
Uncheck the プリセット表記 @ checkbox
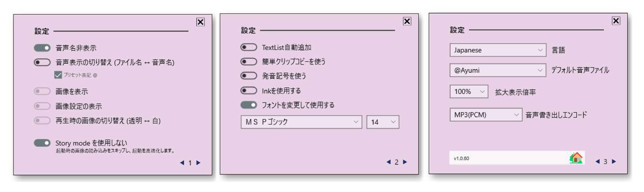tap(58, 75)
